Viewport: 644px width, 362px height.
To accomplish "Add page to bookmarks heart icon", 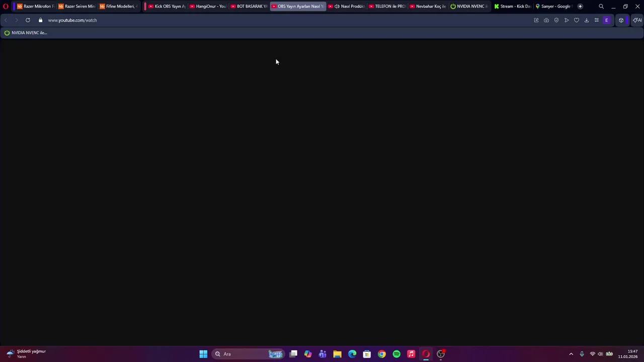I will pyautogui.click(x=577, y=20).
